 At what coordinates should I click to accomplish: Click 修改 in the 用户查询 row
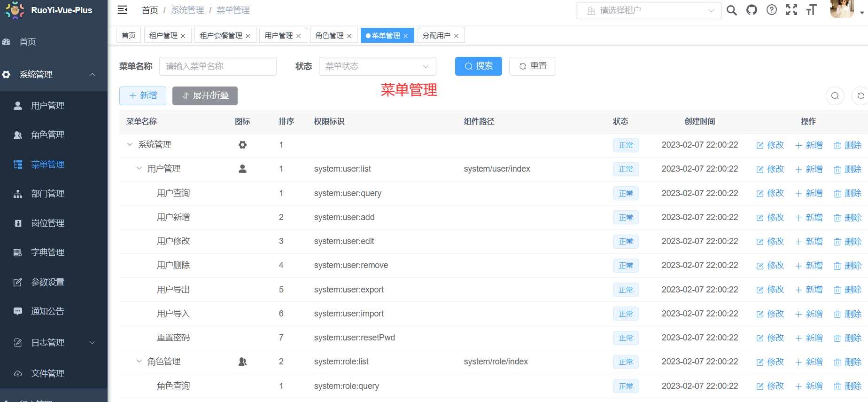(x=770, y=193)
